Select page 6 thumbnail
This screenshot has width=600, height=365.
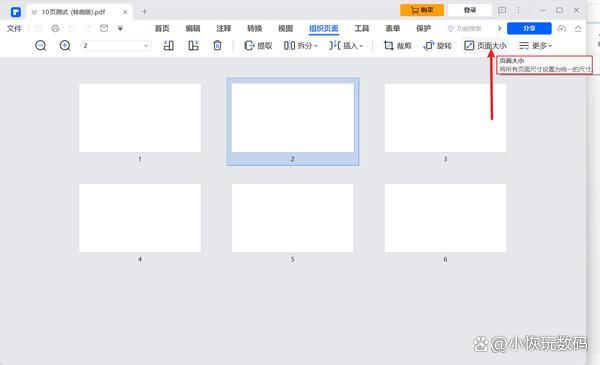click(445, 218)
